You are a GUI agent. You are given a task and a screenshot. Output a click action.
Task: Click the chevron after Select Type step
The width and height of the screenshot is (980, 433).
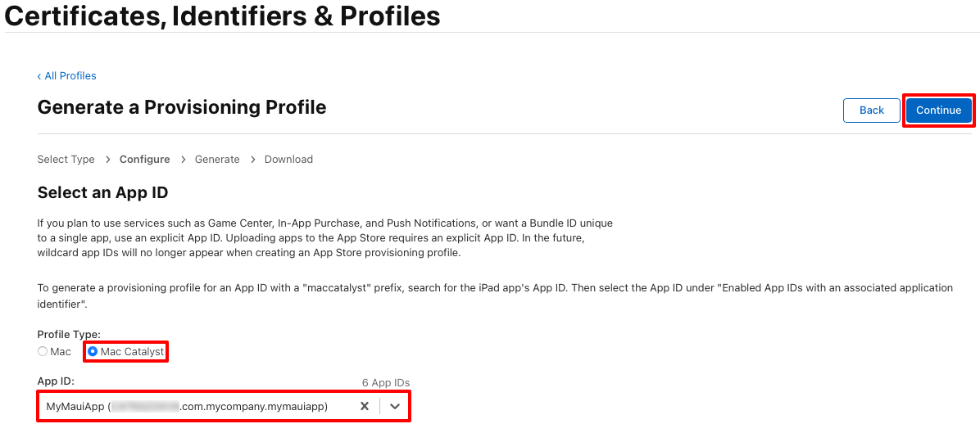point(107,160)
